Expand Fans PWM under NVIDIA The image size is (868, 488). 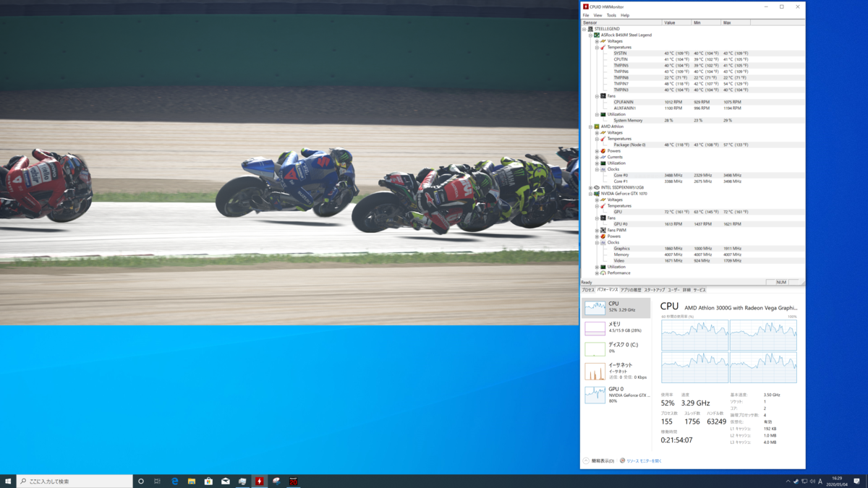pos(597,230)
